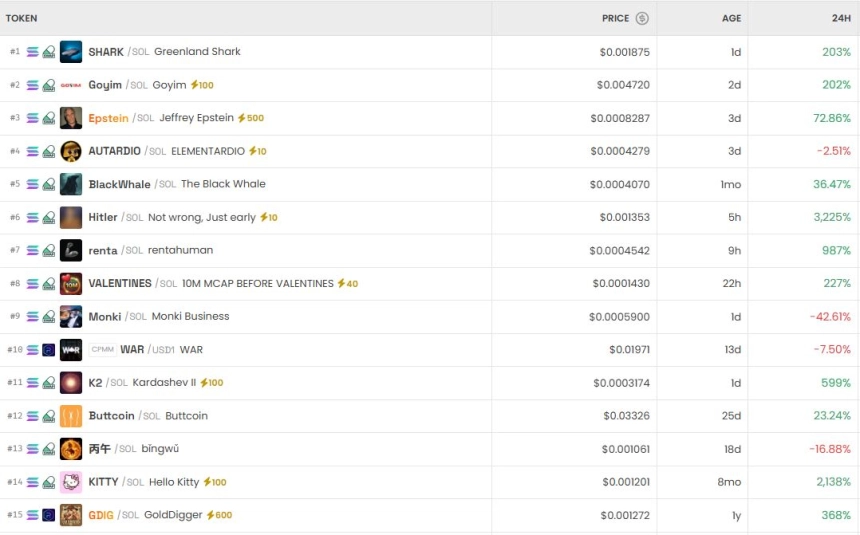Image resolution: width=860 pixels, height=535 pixels.
Task: Click the TOKEN column header
Action: (x=22, y=18)
